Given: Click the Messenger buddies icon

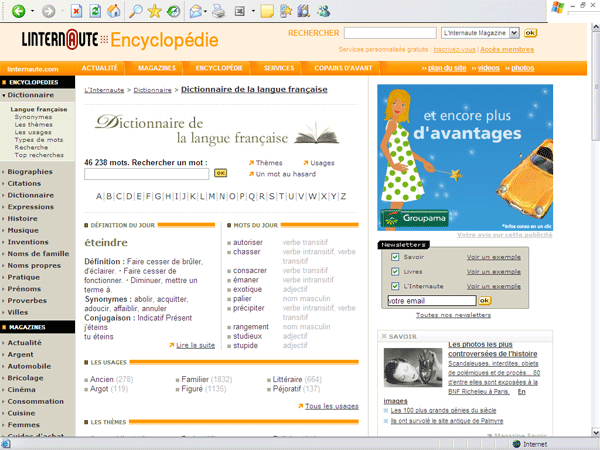Looking at the screenshot, I should coord(323,11).
